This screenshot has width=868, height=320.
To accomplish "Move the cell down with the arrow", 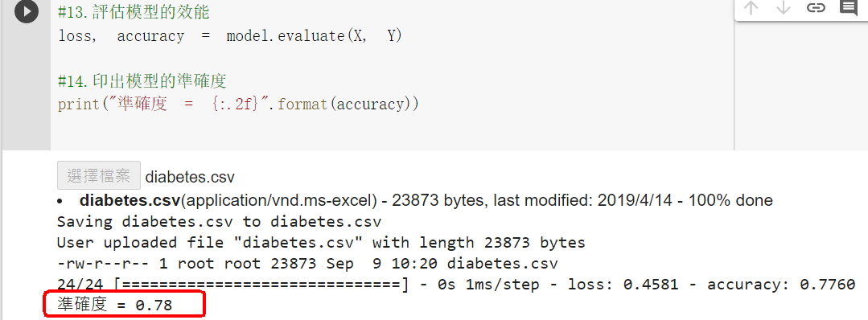I will tap(784, 8).
